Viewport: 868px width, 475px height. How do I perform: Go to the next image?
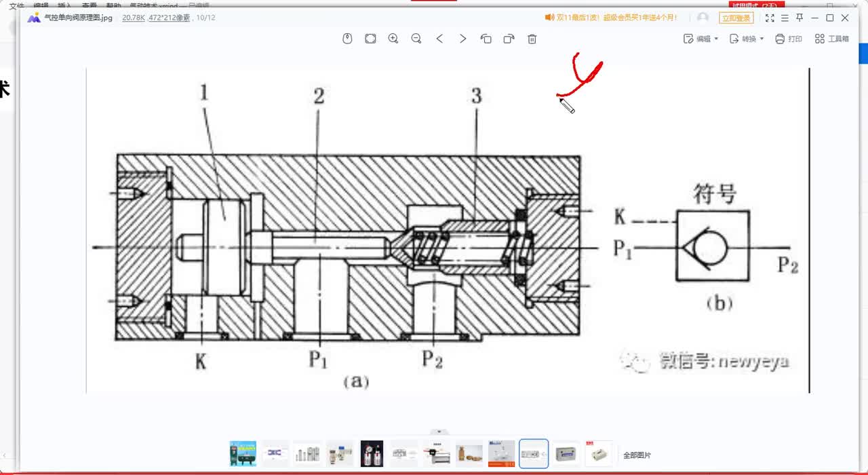pyautogui.click(x=462, y=39)
